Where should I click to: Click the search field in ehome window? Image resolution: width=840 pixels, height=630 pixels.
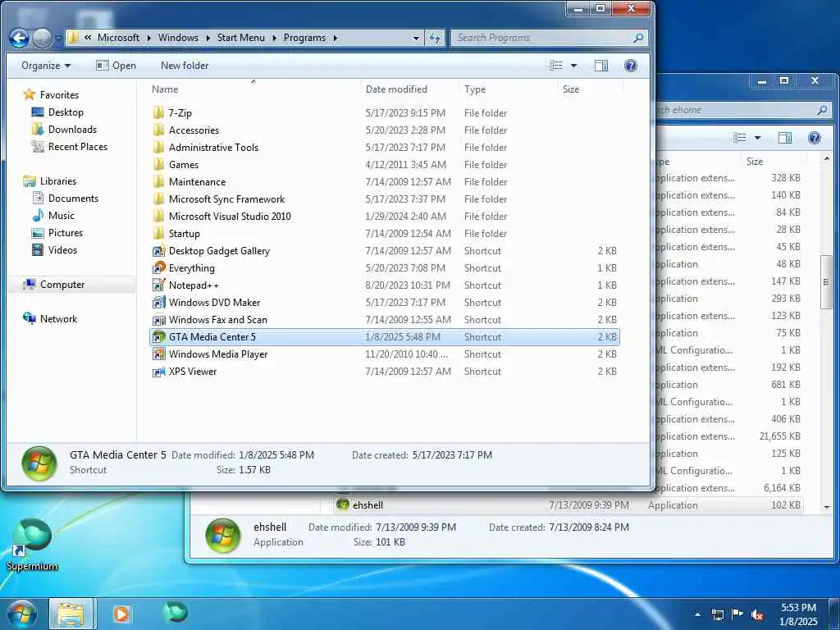[743, 110]
